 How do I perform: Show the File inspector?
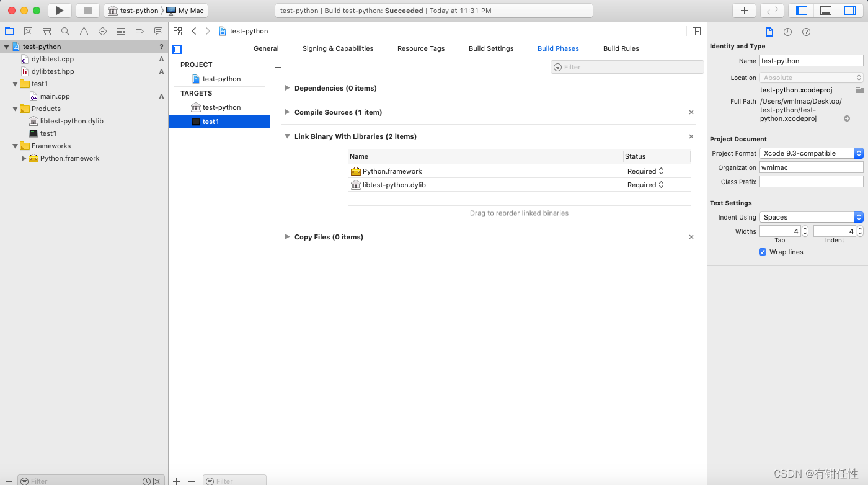(x=769, y=32)
